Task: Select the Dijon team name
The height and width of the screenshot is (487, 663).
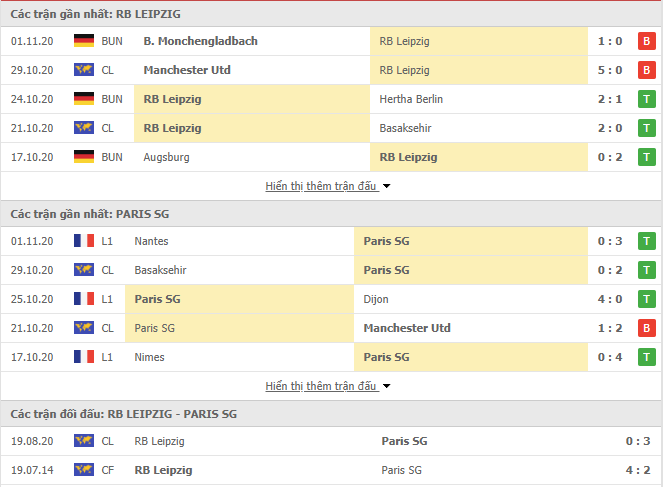Action: [x=376, y=299]
